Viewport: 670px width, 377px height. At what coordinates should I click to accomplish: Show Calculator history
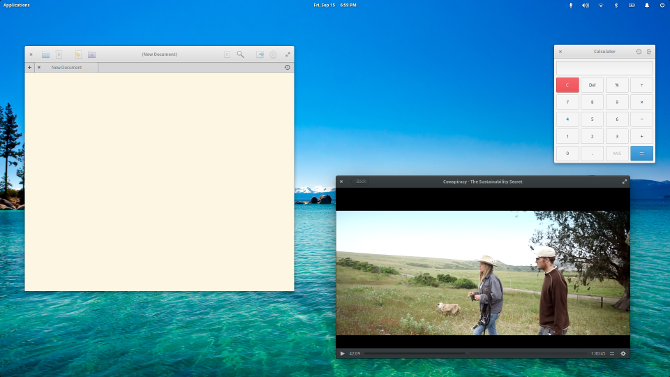coord(638,51)
